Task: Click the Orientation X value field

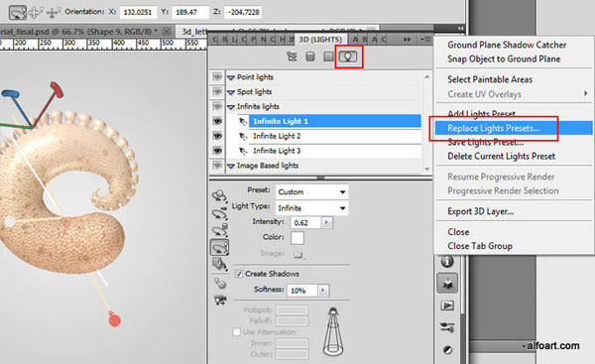Action: pyautogui.click(x=138, y=12)
